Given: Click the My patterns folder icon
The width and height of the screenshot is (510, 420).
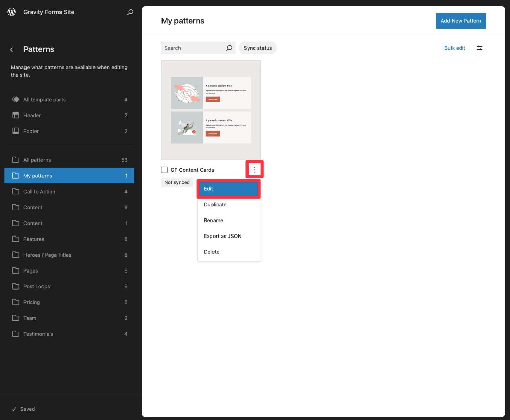Looking at the screenshot, I should point(16,176).
